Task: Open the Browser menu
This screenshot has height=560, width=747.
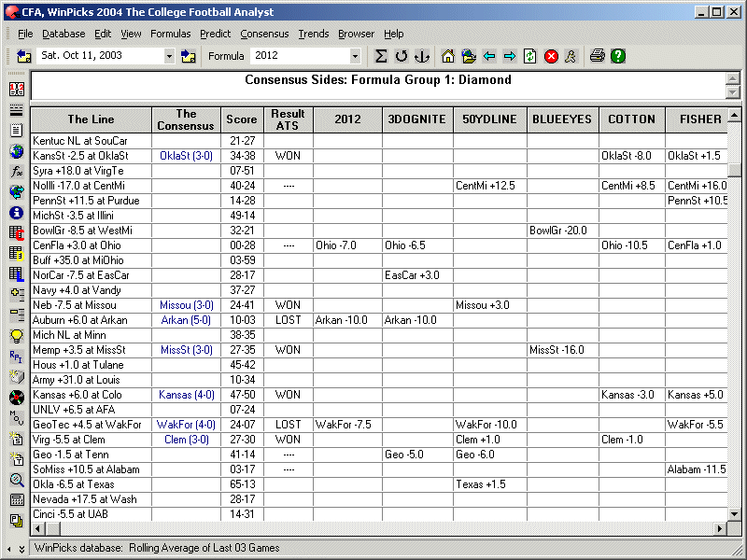Action: [356, 34]
